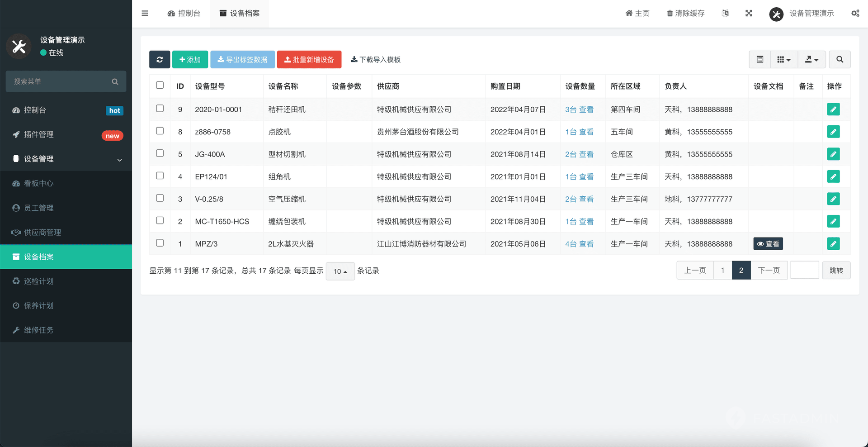
Task: Check the row with ID 9
Action: click(160, 108)
